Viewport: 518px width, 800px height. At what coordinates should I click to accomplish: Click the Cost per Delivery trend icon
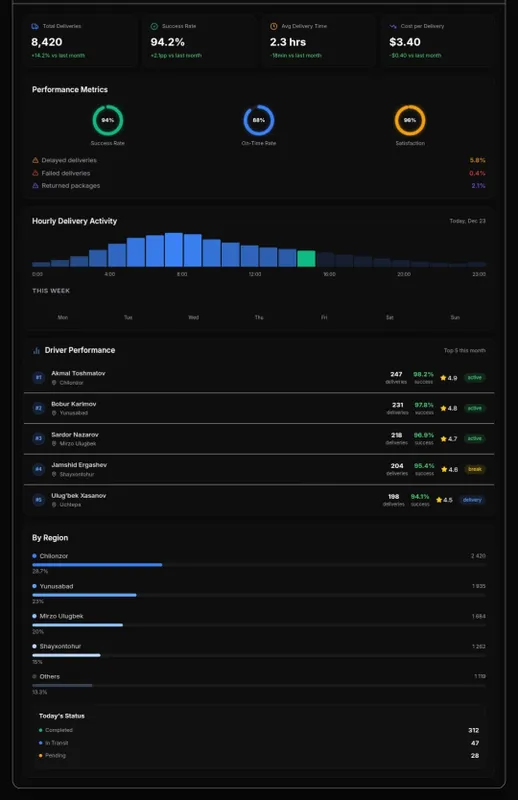tap(393, 26)
